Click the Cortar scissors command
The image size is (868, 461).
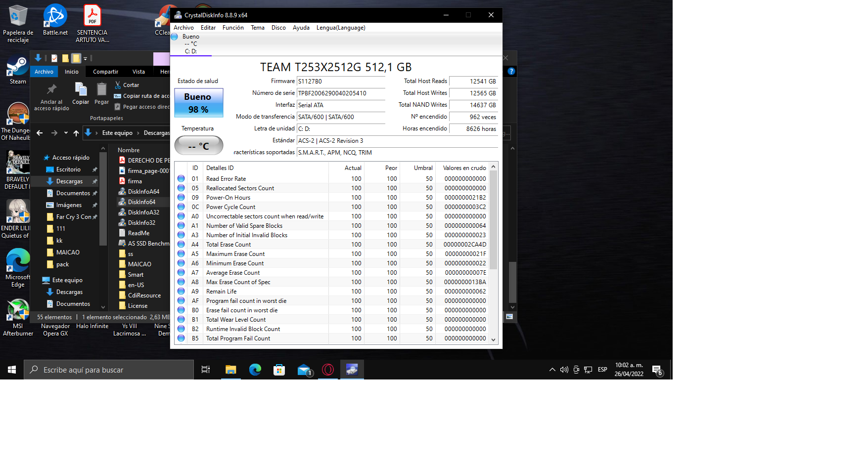pos(127,85)
